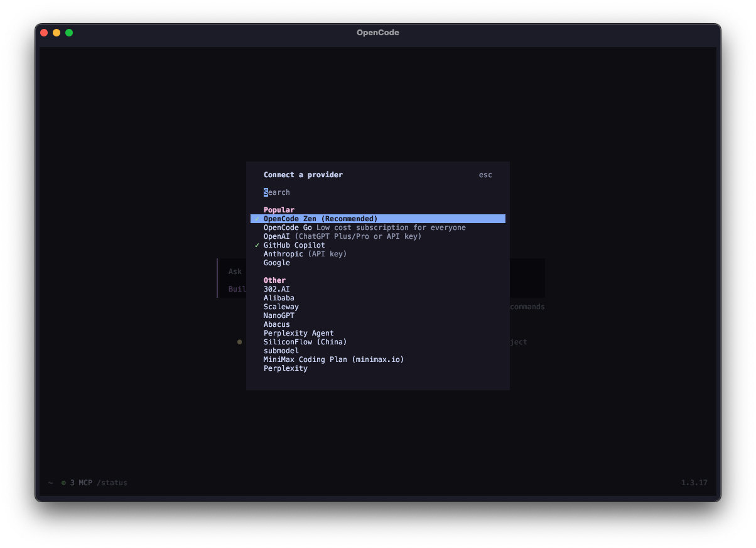Select MiniMax Coding Plan (minimax.io)

point(378,359)
